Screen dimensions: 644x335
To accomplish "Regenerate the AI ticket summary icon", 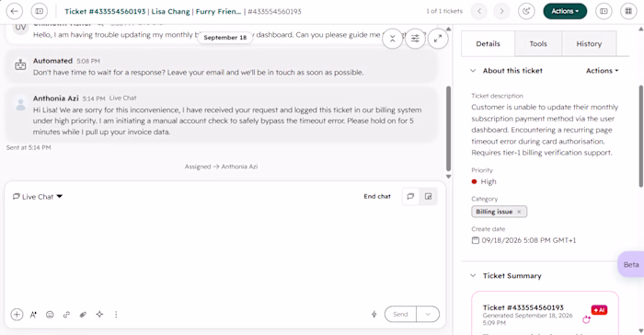I will pyautogui.click(x=586, y=319).
